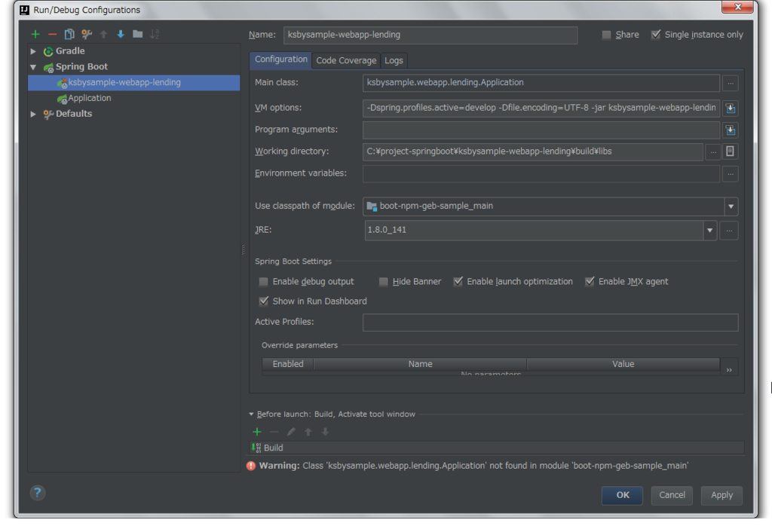Insert a macro into the Working directory
Screen dimensions: 772x532
coord(730,151)
